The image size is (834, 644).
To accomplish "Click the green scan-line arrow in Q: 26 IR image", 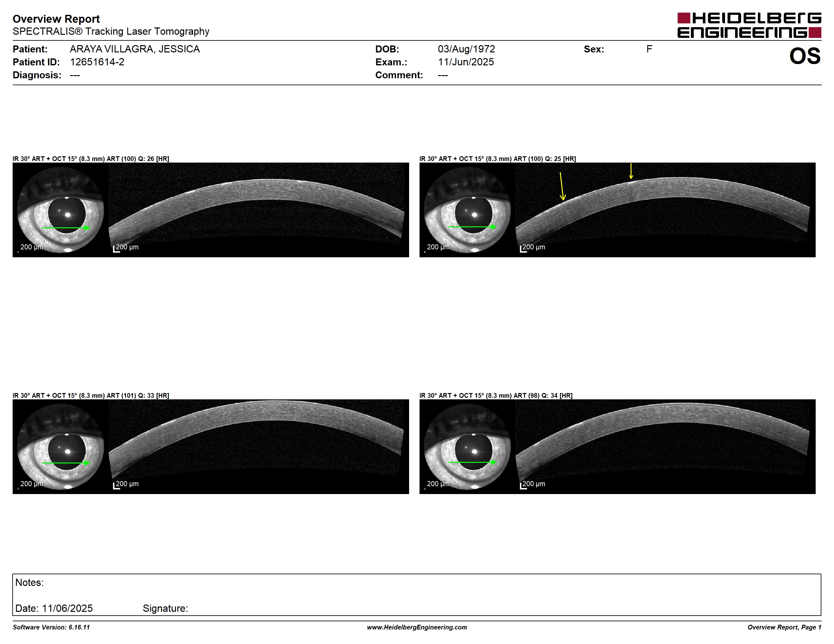I will pos(66,228).
